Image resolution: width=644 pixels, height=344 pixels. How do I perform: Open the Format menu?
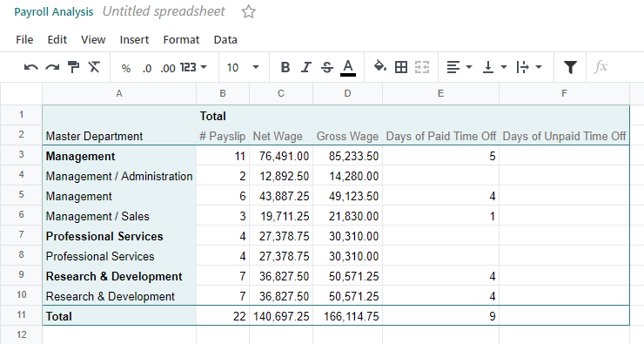(x=181, y=40)
